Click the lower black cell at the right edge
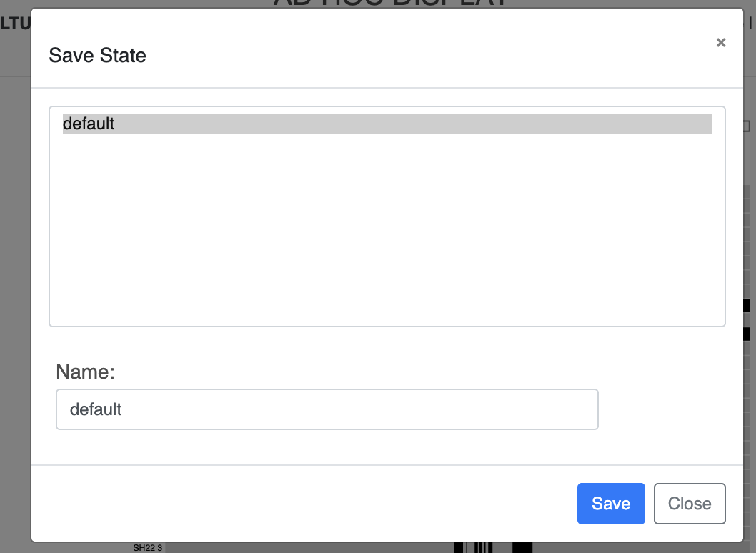Viewport: 756px width, 553px height. [747, 334]
